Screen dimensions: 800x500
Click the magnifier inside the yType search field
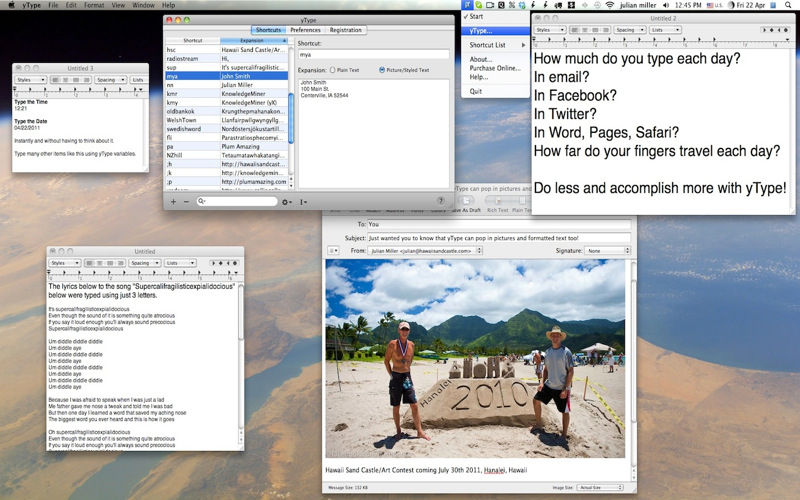202,202
